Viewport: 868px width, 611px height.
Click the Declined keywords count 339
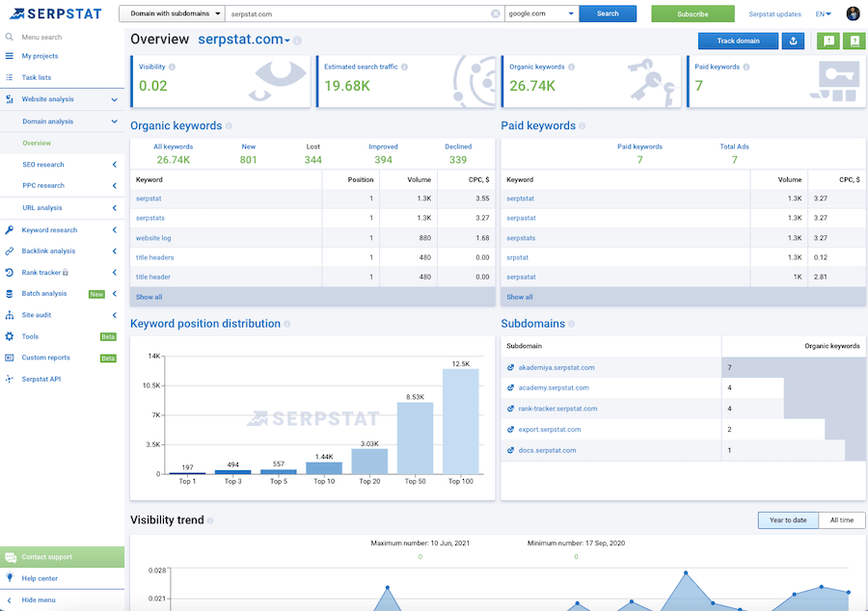[458, 160]
